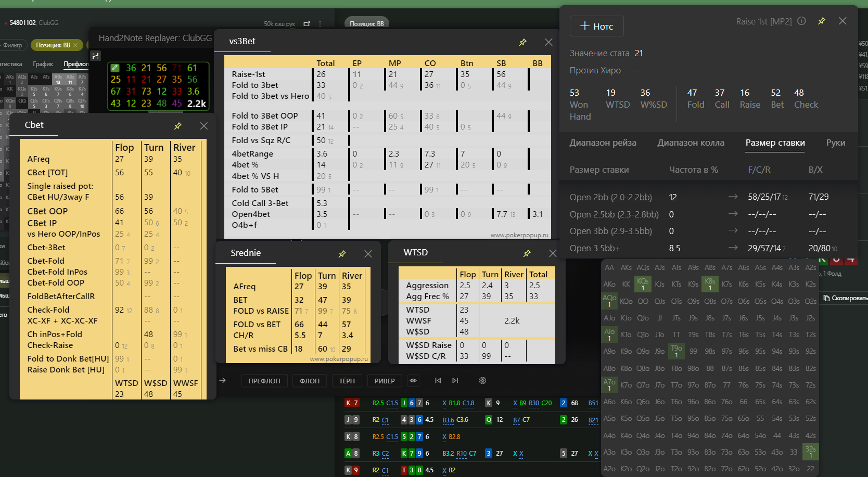Pin the vs3Bet popup
The width and height of the screenshot is (868, 477).
click(x=523, y=42)
